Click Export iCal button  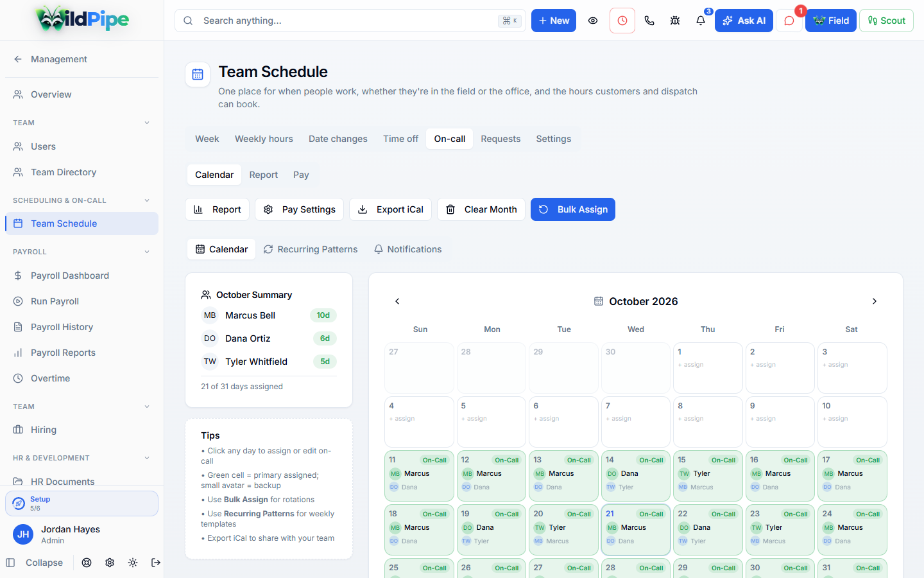[390, 209]
